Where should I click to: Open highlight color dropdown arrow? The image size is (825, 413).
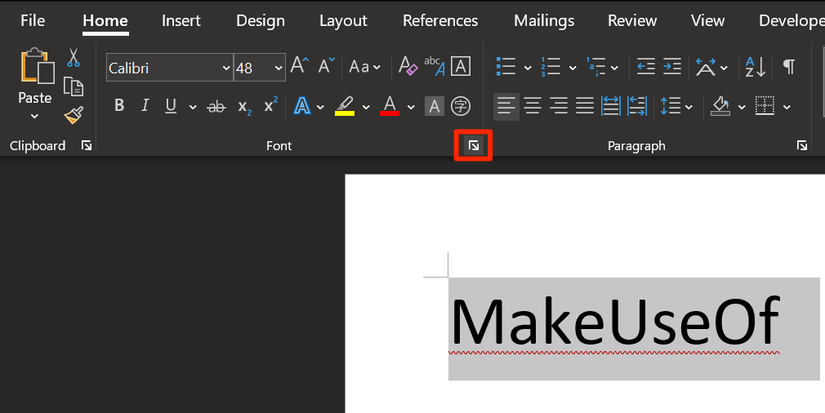(366, 107)
